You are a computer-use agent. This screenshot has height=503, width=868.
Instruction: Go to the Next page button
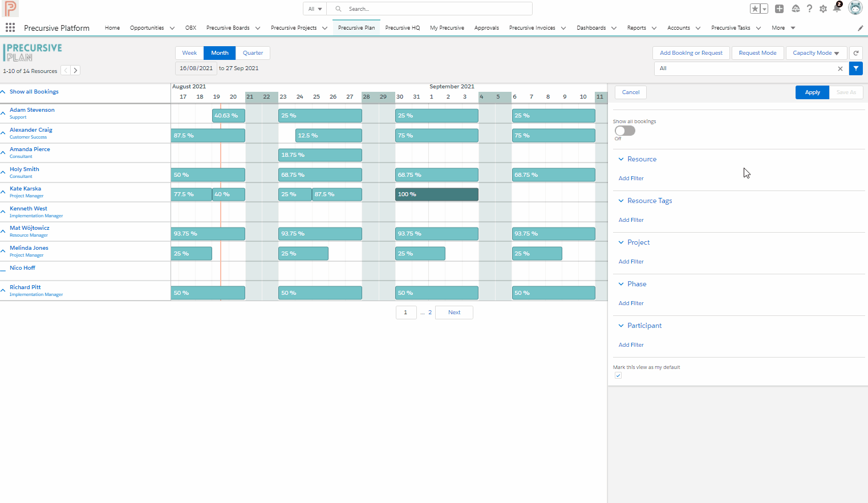[x=454, y=313]
